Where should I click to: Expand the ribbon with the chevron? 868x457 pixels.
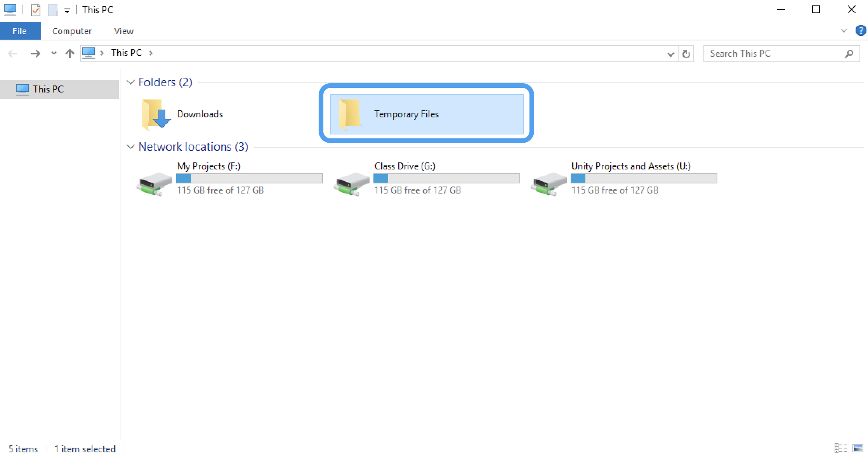[844, 30]
